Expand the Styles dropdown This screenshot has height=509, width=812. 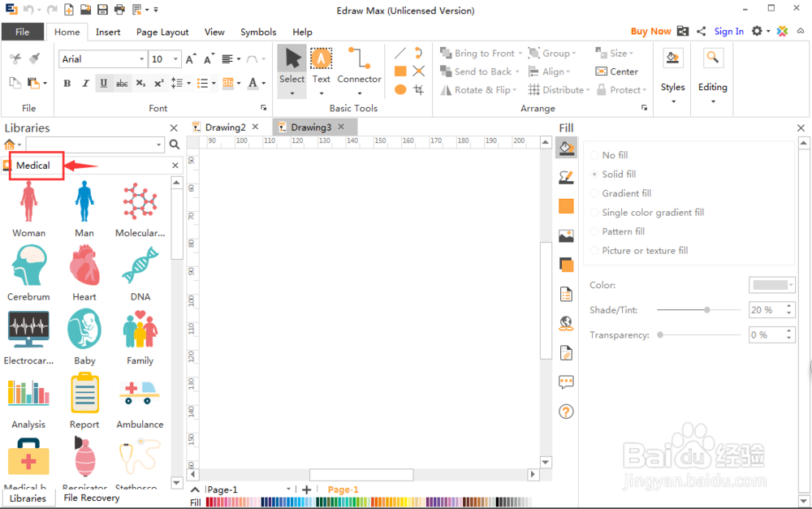click(673, 101)
